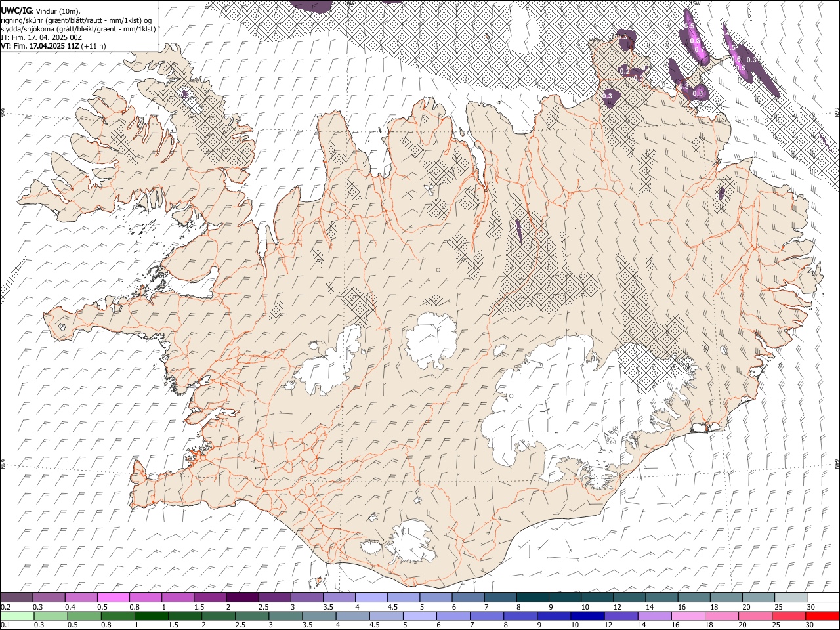The height and width of the screenshot is (630, 840).
Task: Click the 'slydda/snjókoma' legend description line
Action: 78,29
